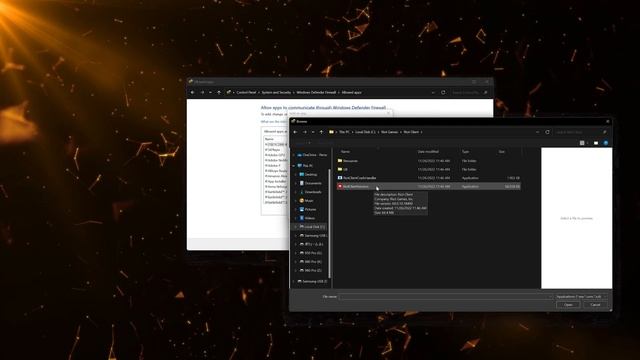Screen dimensions: 640x360
Task: Select last Samsung USB drive in navigation pane
Action: [312, 282]
